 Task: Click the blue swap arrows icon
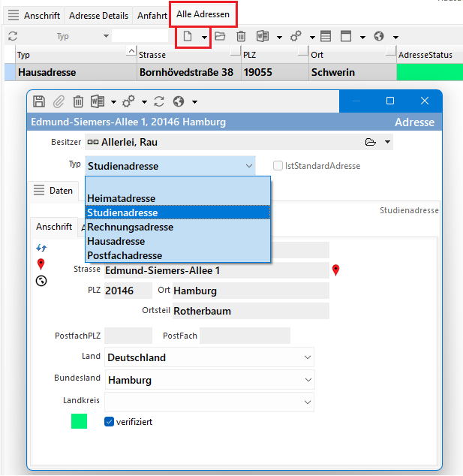pyautogui.click(x=41, y=248)
